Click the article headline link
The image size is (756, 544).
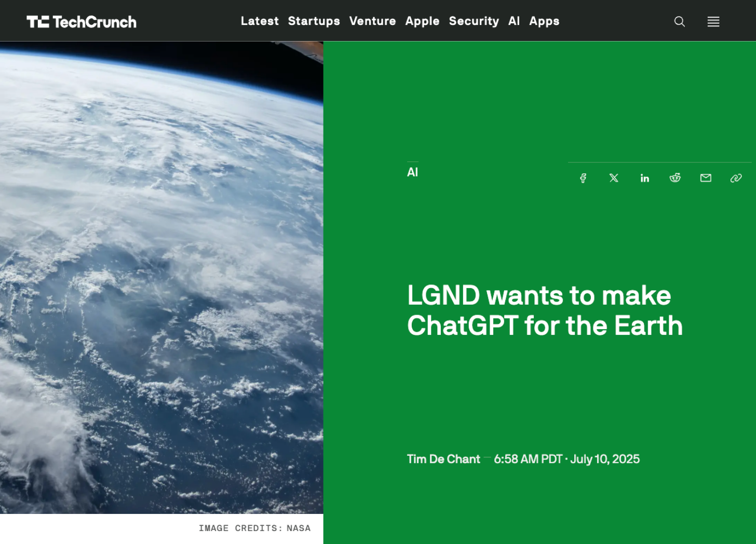pos(544,310)
